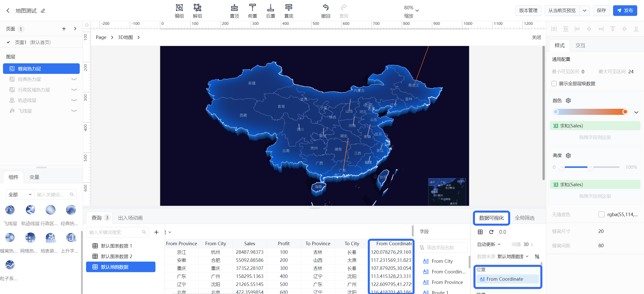The height and width of the screenshot is (294, 644).
Task: Click the 前置 bring-forward icon
Action: tap(252, 8)
